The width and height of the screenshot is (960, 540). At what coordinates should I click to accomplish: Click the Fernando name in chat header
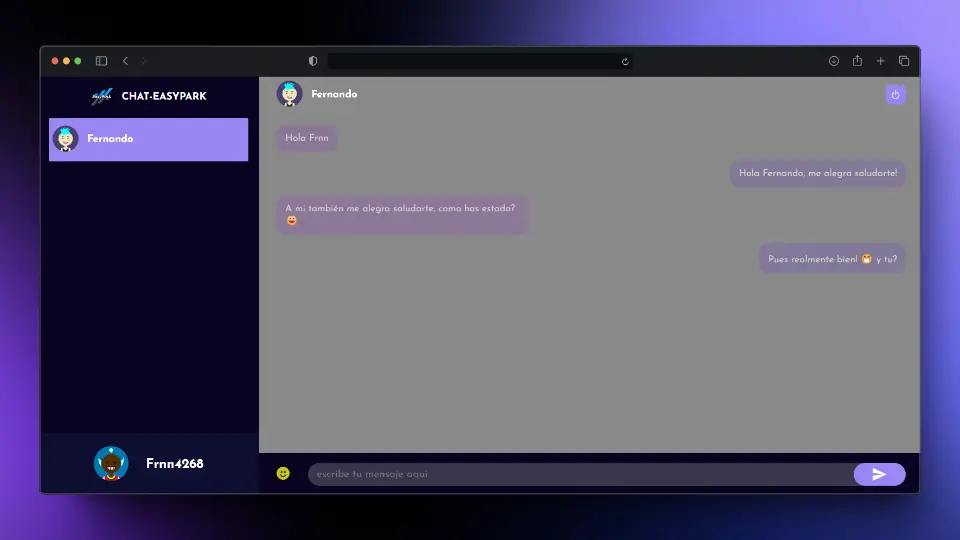click(x=334, y=94)
